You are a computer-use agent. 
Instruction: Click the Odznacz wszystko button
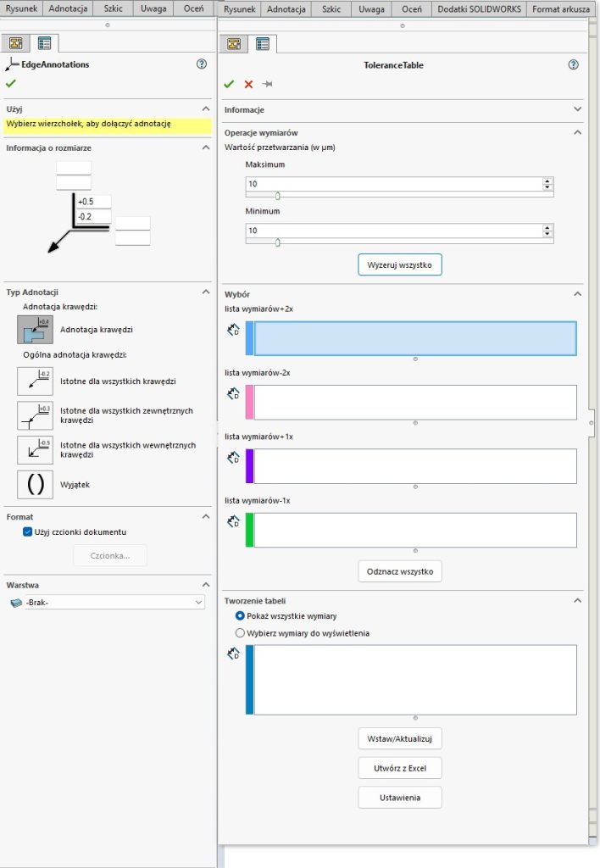pos(400,572)
